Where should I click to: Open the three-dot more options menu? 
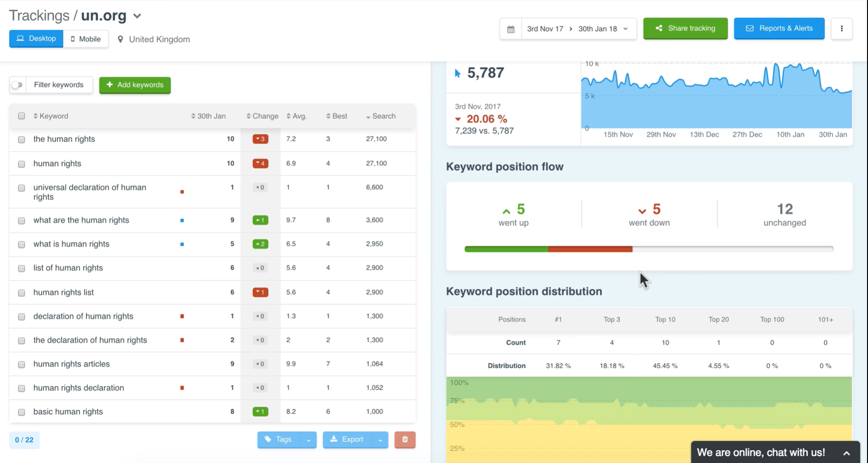coord(842,29)
